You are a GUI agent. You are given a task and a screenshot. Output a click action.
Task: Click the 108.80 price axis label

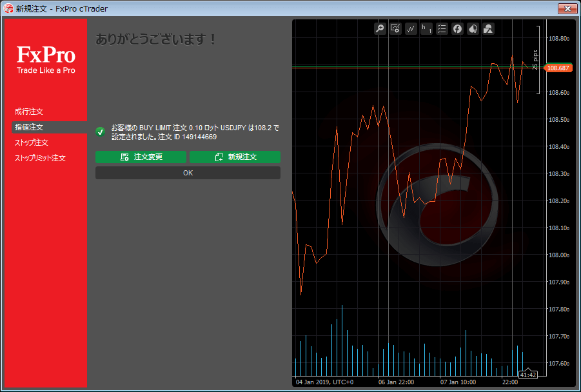tap(559, 38)
